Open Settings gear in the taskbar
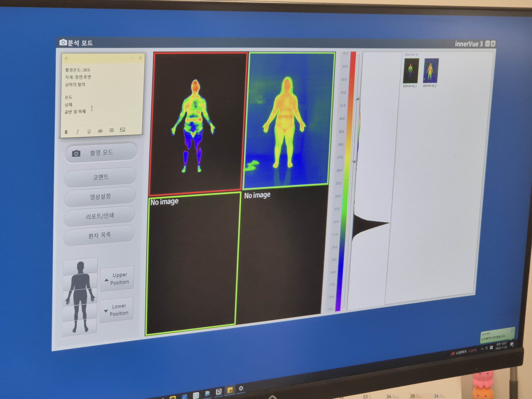Screen dimensions: 532x399 241,388
